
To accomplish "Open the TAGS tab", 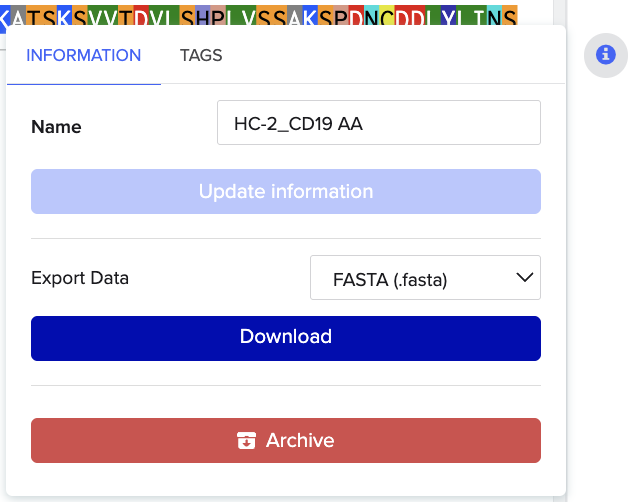I will point(201,56).
